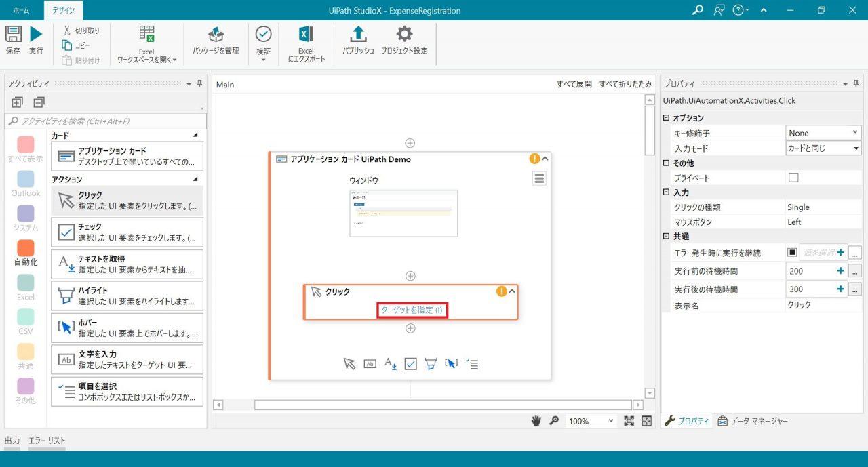Click the activity search field
Image resolution: width=868 pixels, height=467 pixels.
tap(105, 121)
